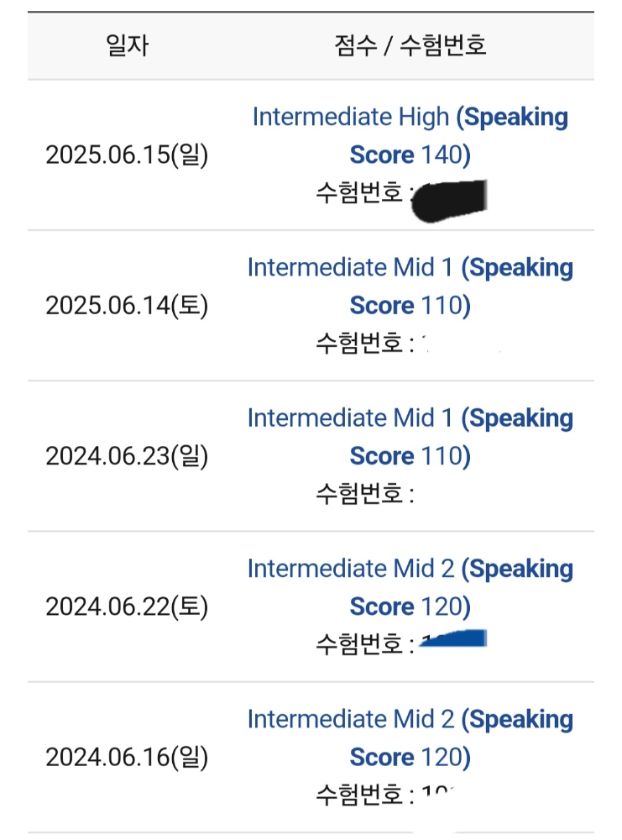Click the 수험번호 label in the 2024.06.23 row
This screenshot has height=840, width=622.
(x=361, y=494)
